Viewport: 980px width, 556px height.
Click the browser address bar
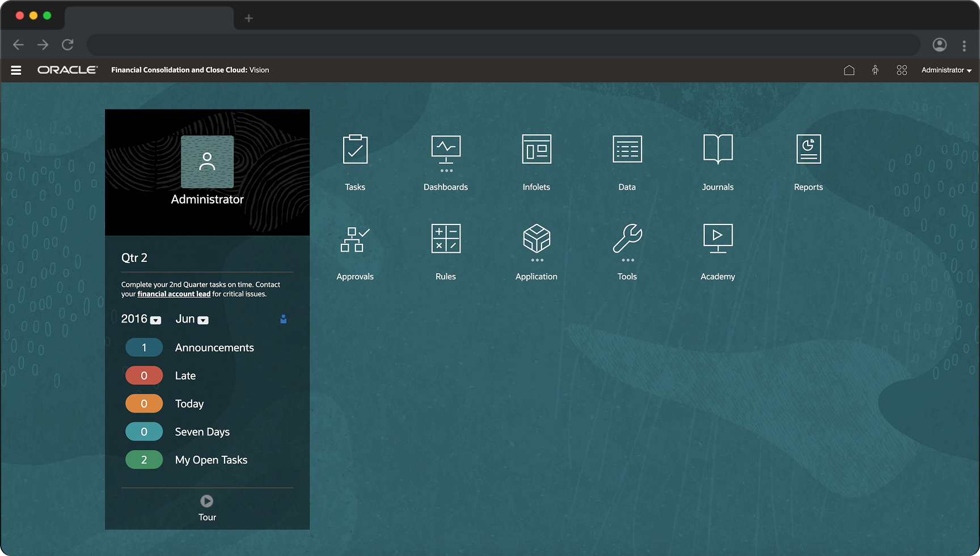502,45
